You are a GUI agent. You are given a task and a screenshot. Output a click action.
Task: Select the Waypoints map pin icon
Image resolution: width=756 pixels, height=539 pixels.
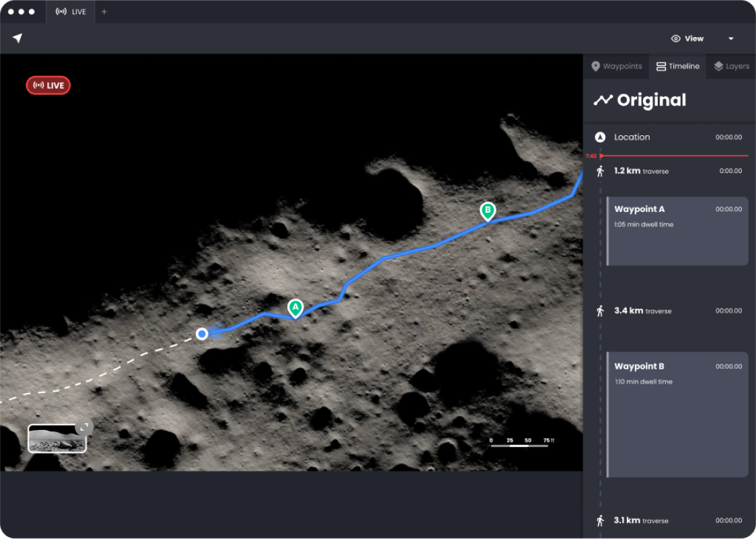(595, 66)
